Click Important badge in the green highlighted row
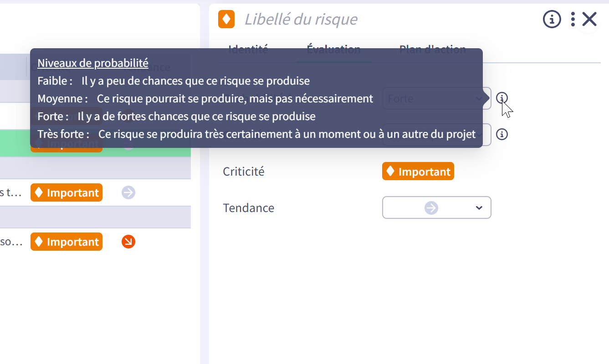Screen dimensions: 609x364 coord(67,144)
